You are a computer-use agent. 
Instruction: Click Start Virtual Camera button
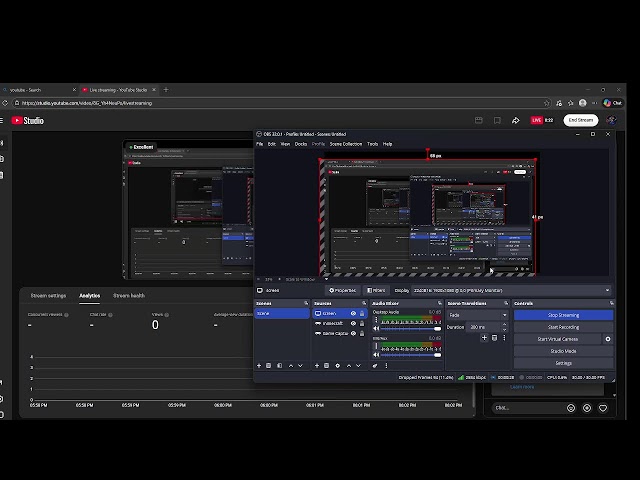558,339
